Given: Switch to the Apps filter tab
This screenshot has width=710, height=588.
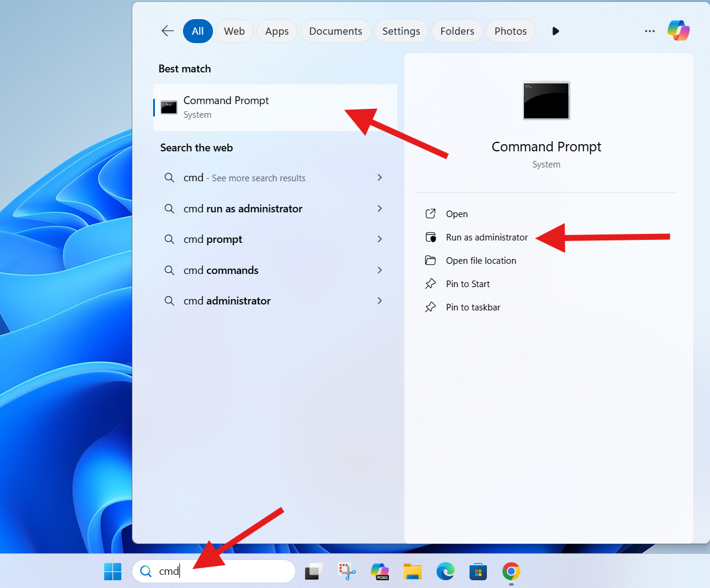Looking at the screenshot, I should pyautogui.click(x=277, y=31).
